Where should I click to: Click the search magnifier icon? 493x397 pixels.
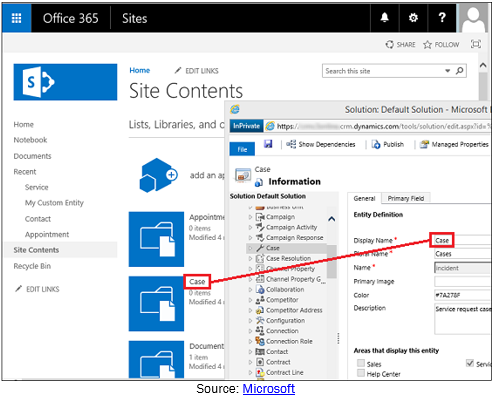pyautogui.click(x=460, y=71)
